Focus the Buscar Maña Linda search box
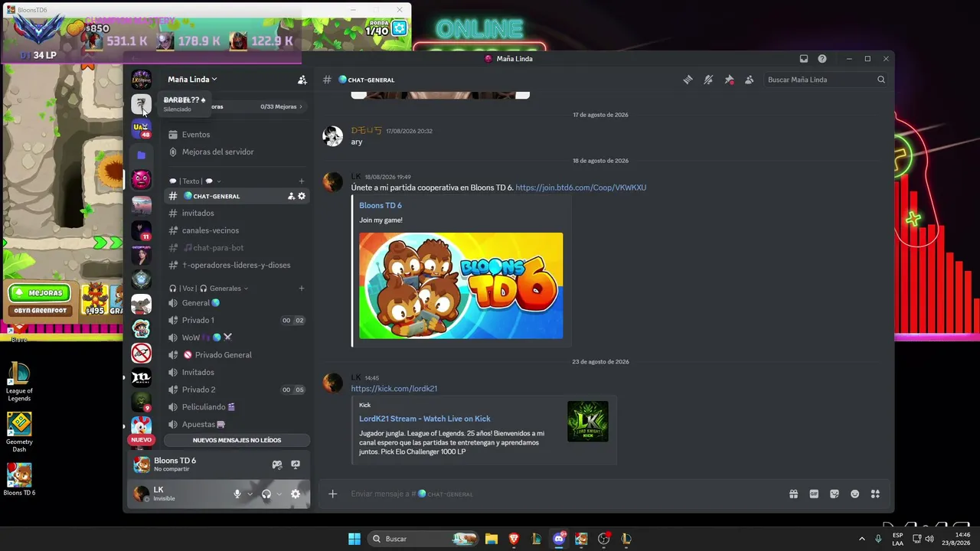 click(826, 80)
